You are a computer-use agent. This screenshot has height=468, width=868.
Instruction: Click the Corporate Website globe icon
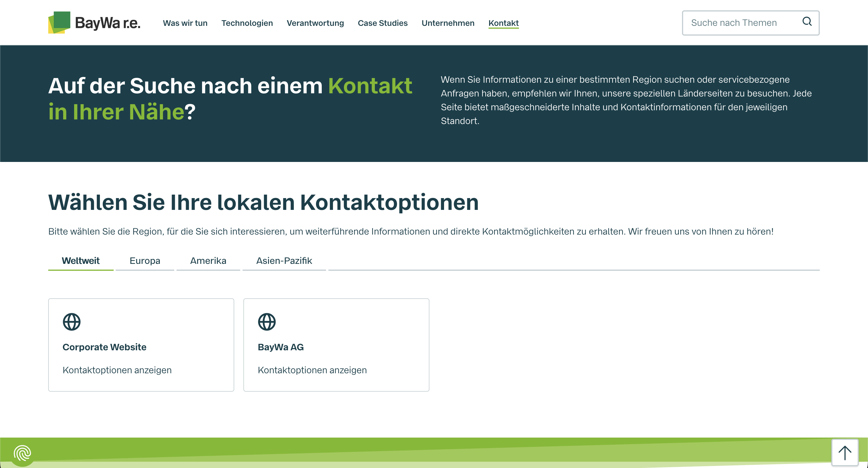72,322
